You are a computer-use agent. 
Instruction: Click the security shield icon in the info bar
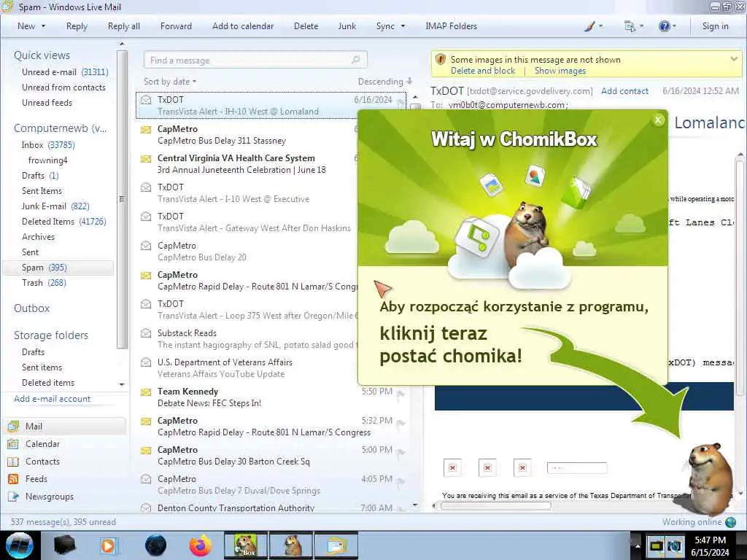(x=440, y=60)
